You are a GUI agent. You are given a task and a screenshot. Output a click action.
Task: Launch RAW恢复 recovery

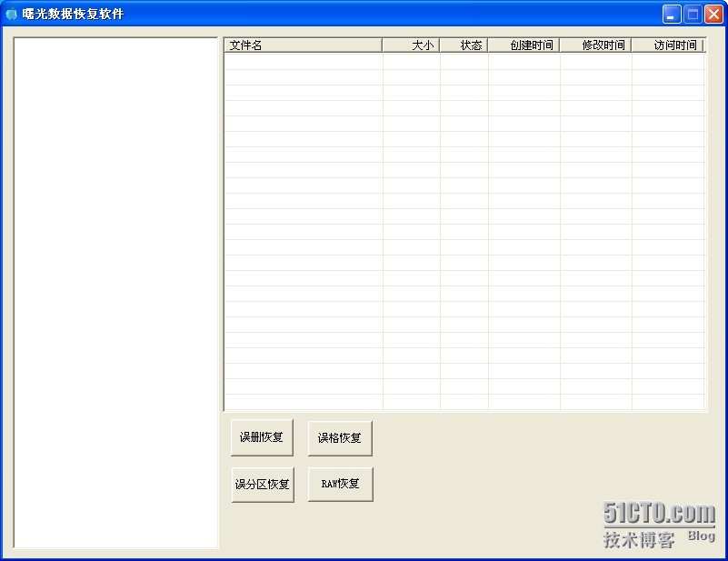tap(340, 485)
